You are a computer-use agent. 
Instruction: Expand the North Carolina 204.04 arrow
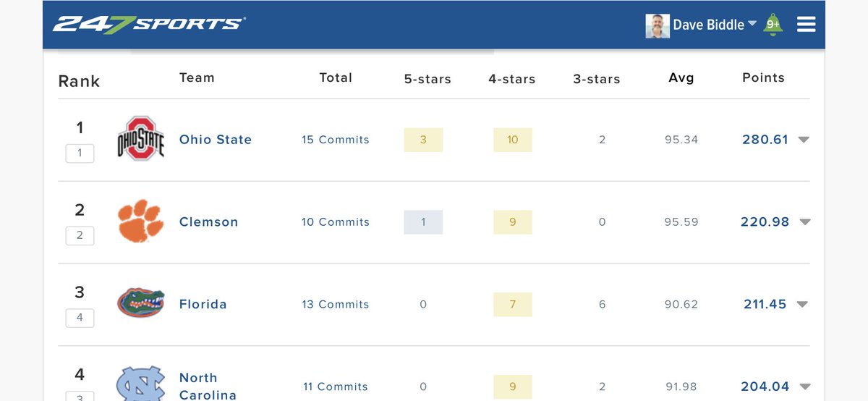[x=805, y=387]
